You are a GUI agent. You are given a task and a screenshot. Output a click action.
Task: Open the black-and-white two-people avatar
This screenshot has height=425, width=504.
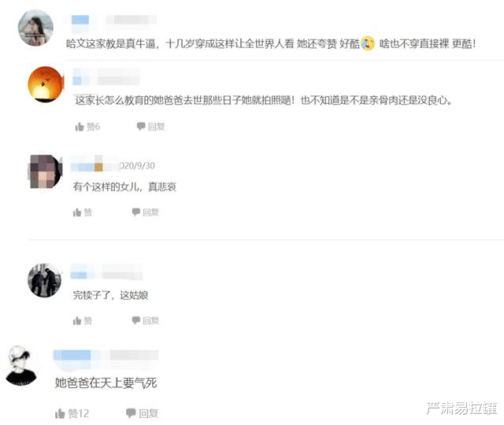pyautogui.click(x=45, y=280)
